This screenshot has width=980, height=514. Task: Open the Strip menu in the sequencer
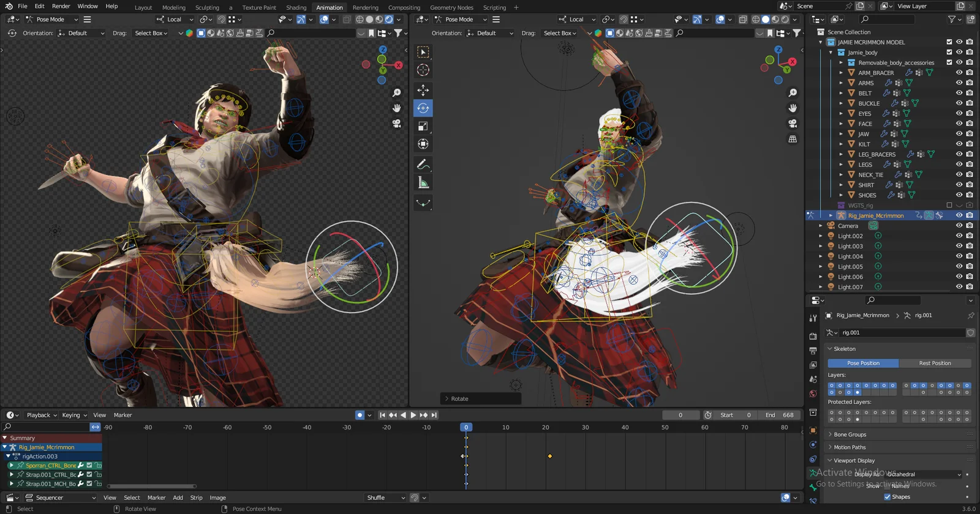click(196, 497)
